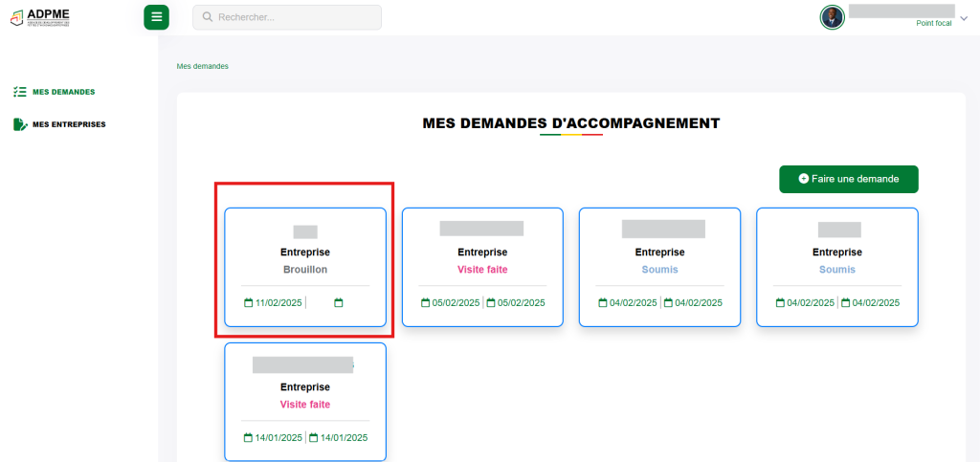Click the user profile avatar

coord(832,17)
